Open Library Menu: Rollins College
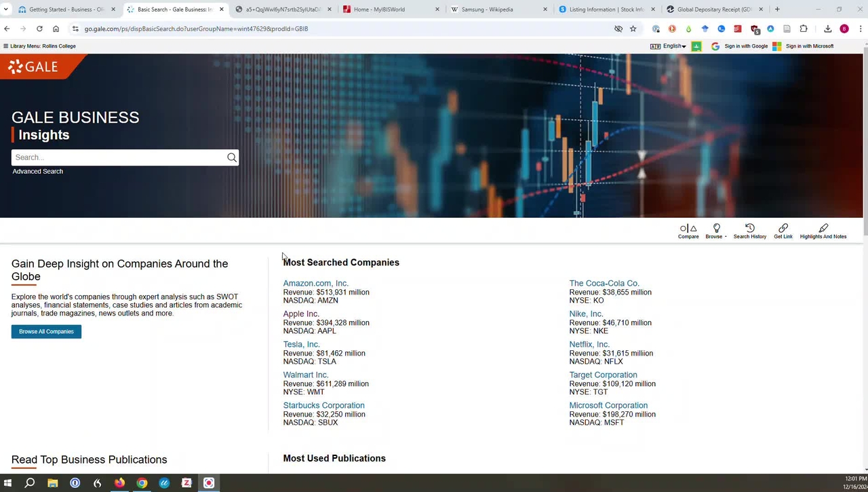868x492 pixels. [39, 46]
